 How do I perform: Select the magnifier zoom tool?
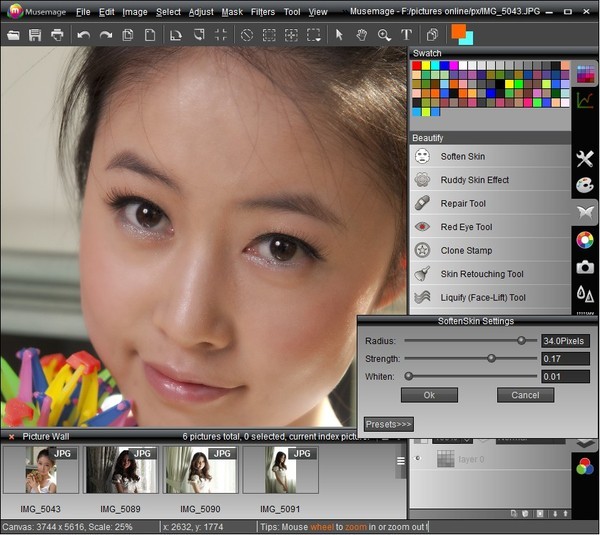point(384,35)
